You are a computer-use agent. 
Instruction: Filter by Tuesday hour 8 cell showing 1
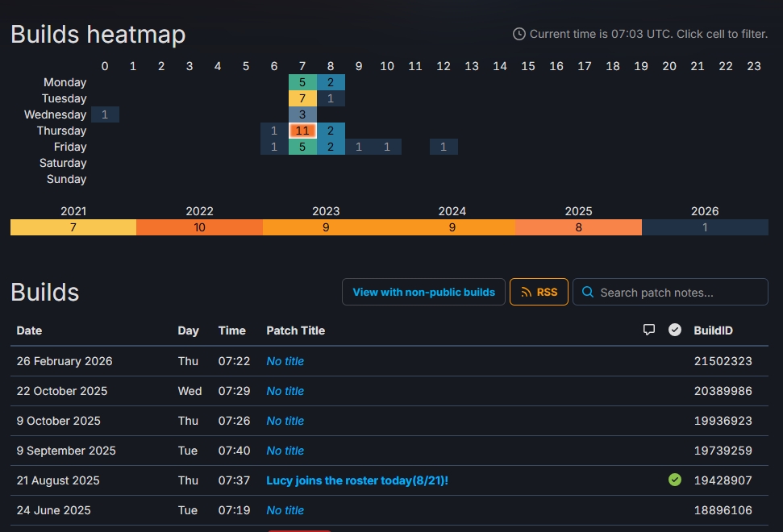pos(331,98)
